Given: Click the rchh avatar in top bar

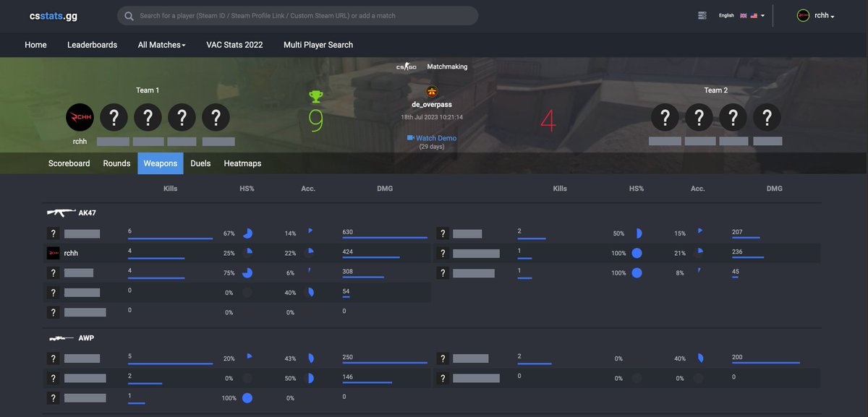Looking at the screenshot, I should 803,15.
